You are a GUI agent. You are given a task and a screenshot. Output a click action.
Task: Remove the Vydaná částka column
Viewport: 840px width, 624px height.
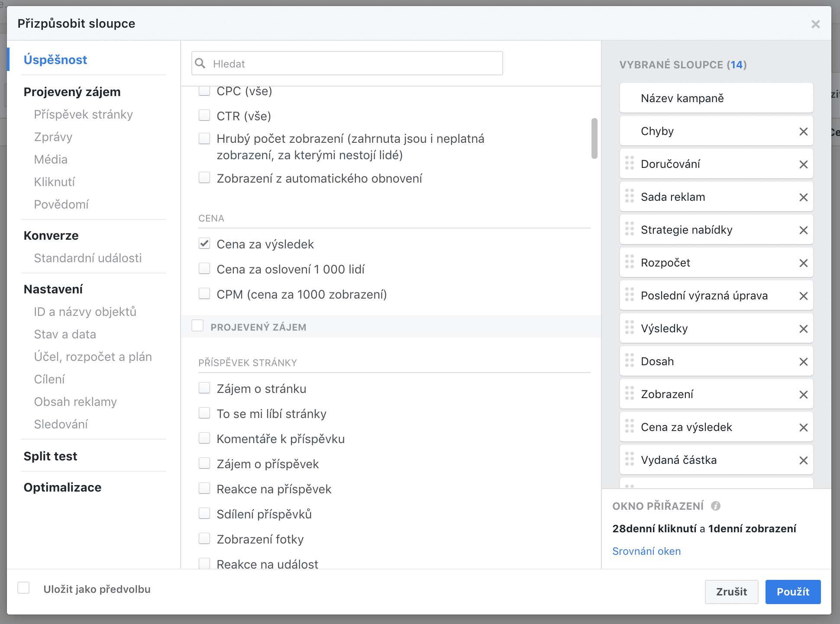pos(803,460)
